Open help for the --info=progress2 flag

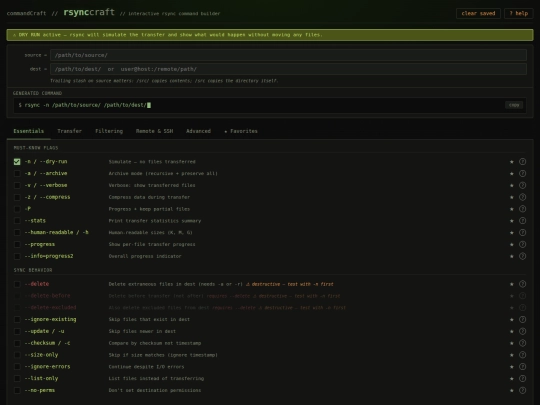click(x=522, y=256)
